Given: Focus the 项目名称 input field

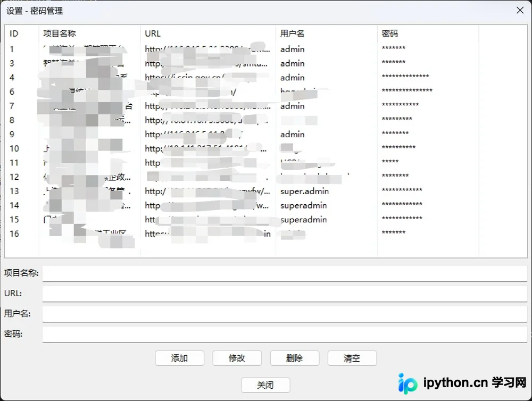Looking at the screenshot, I should pyautogui.click(x=285, y=273).
